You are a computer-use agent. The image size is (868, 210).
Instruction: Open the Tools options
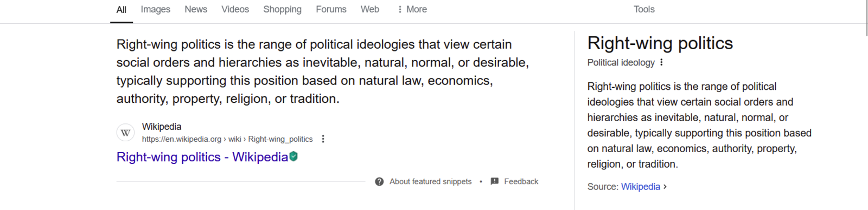[x=644, y=9]
